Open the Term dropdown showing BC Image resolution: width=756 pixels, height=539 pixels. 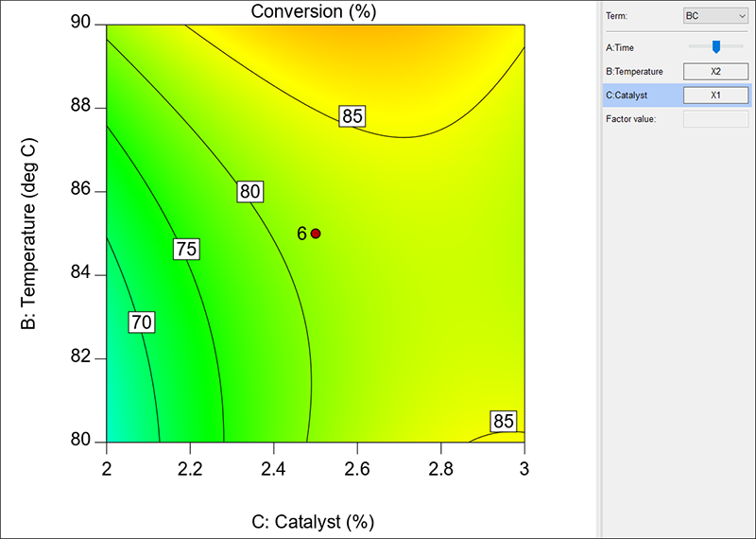click(x=715, y=16)
